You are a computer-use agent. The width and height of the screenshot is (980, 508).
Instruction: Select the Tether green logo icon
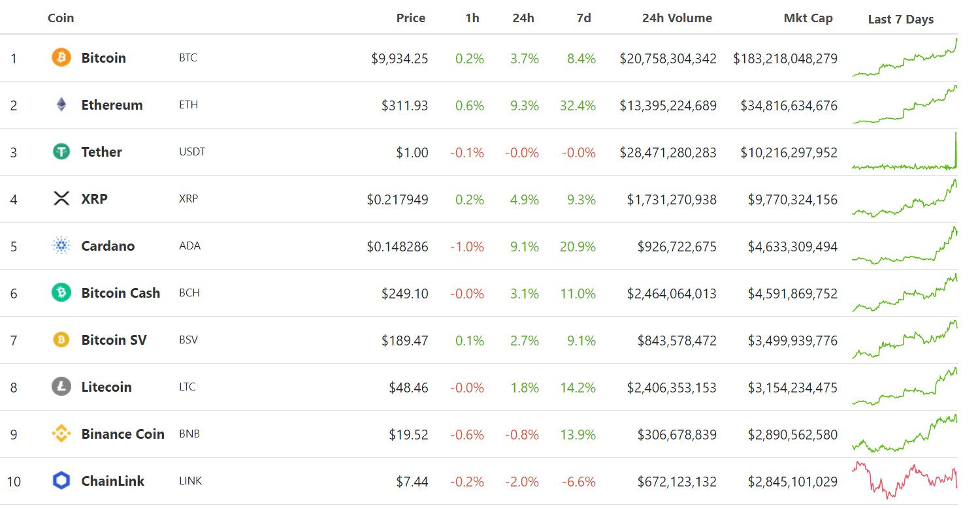coord(61,151)
